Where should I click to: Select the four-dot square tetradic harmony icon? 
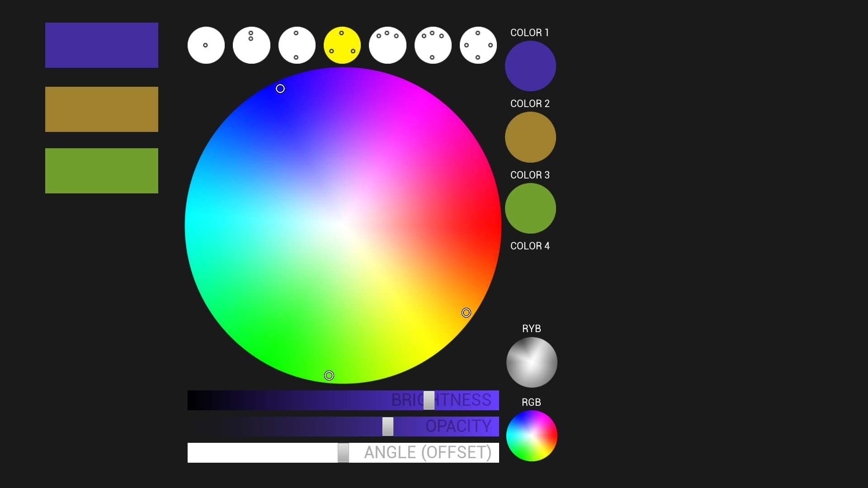point(478,45)
